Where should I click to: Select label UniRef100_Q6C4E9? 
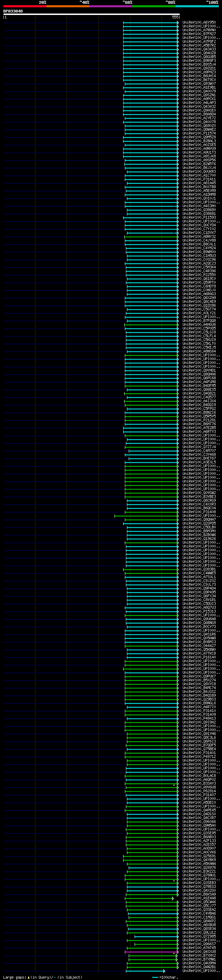coord(199,301)
